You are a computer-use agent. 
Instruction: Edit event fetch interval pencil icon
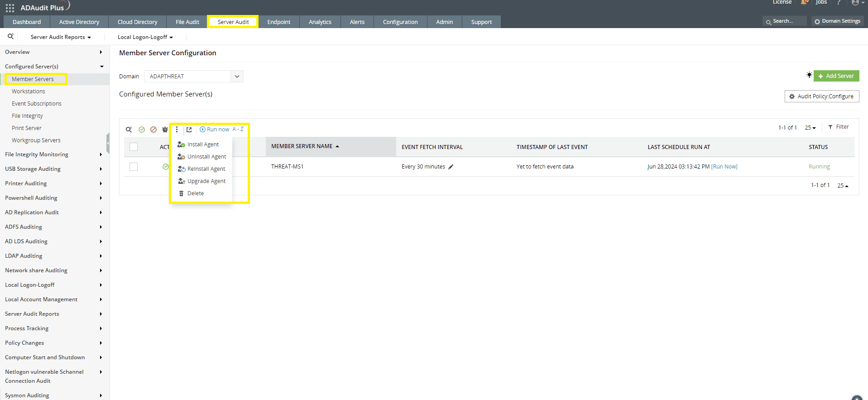451,167
